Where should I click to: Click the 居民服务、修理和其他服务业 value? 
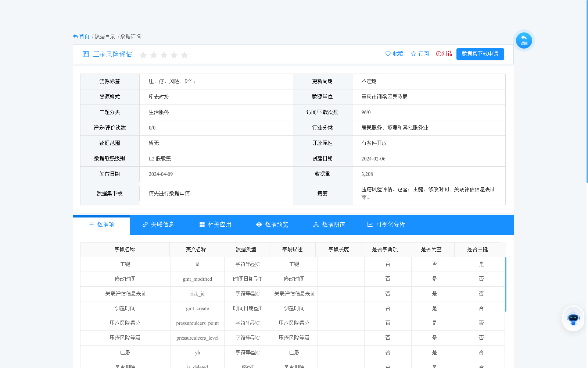pos(395,128)
